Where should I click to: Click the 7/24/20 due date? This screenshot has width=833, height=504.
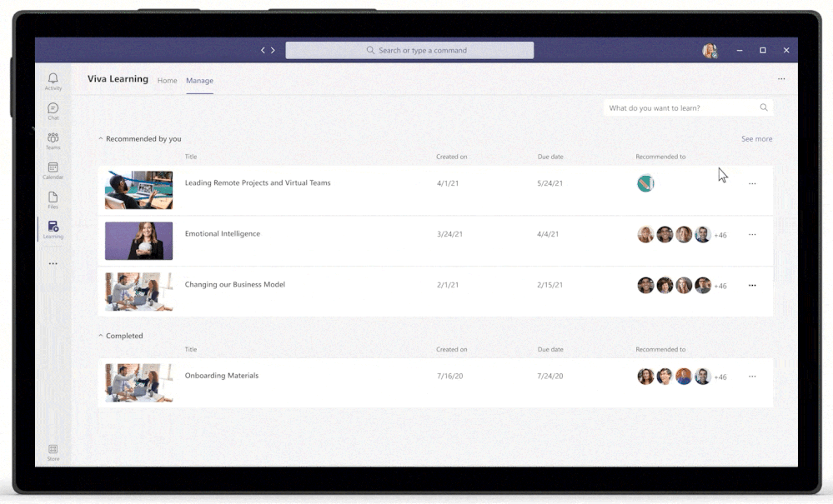pos(549,377)
